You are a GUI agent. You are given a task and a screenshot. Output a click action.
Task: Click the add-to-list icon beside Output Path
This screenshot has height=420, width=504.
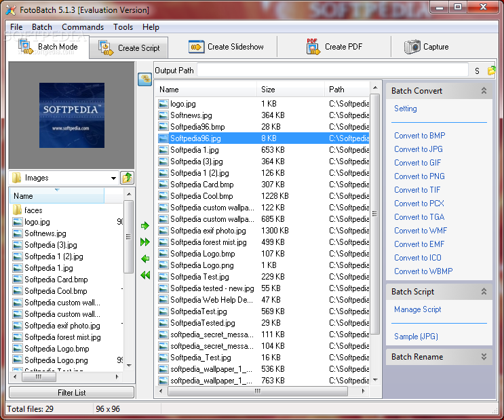[x=145, y=79]
